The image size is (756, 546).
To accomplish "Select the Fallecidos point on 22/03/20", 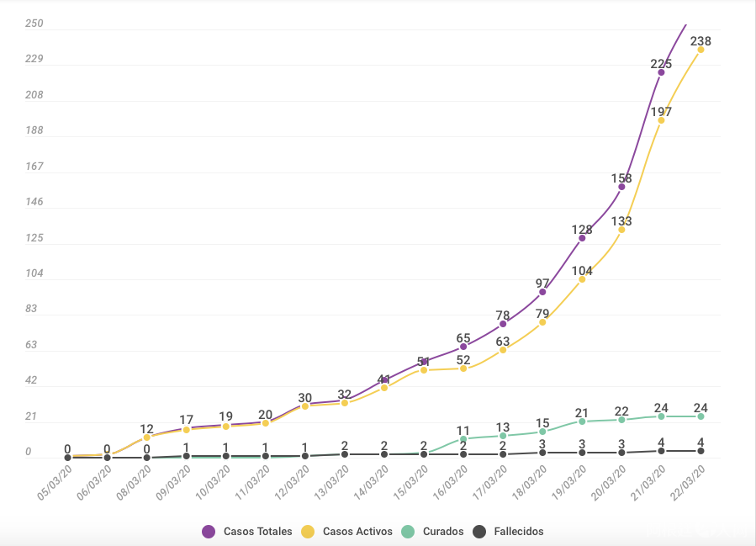I will click(700, 451).
